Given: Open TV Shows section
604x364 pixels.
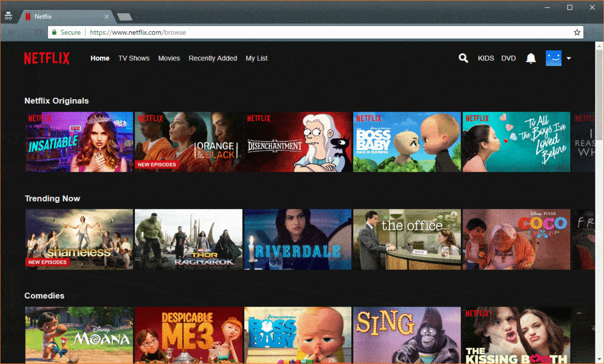Looking at the screenshot, I should click(134, 58).
